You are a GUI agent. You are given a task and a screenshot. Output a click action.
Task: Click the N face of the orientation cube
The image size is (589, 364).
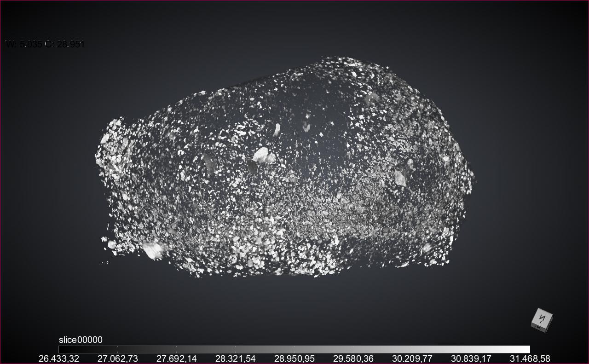coord(543,318)
